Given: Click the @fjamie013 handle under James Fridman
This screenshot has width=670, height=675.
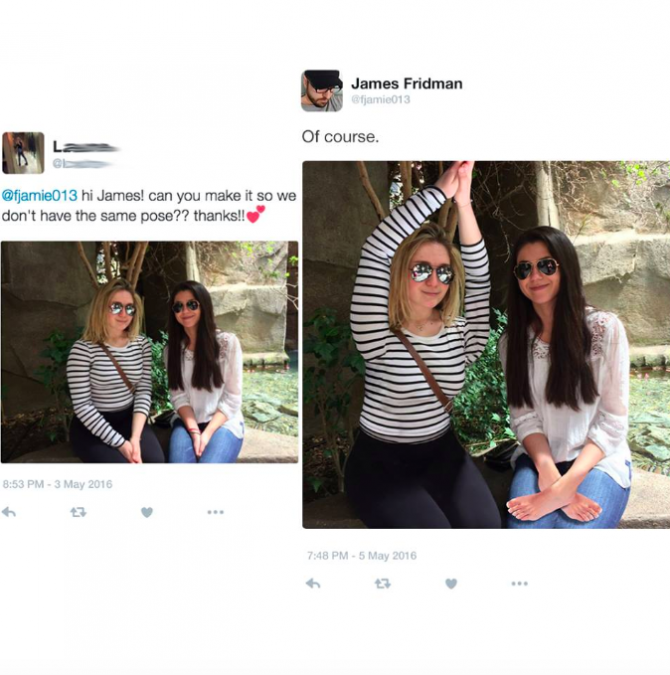Looking at the screenshot, I should (x=380, y=100).
